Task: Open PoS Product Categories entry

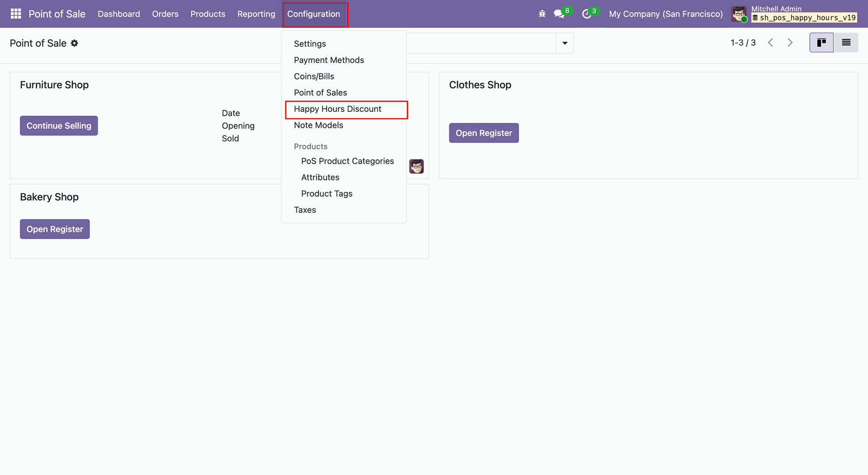Action: 347,161
